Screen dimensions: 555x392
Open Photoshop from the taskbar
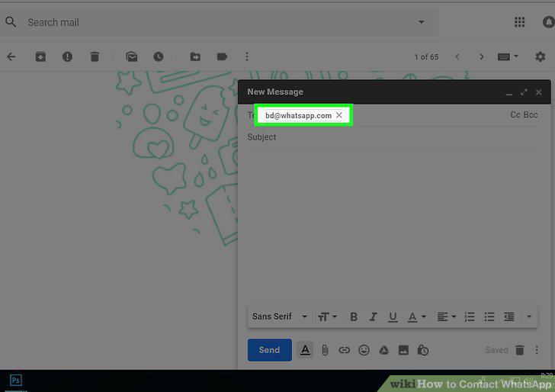[x=15, y=381]
